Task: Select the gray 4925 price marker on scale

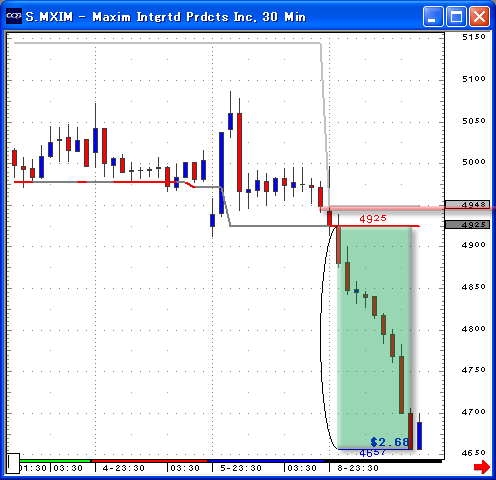Action: click(467, 224)
